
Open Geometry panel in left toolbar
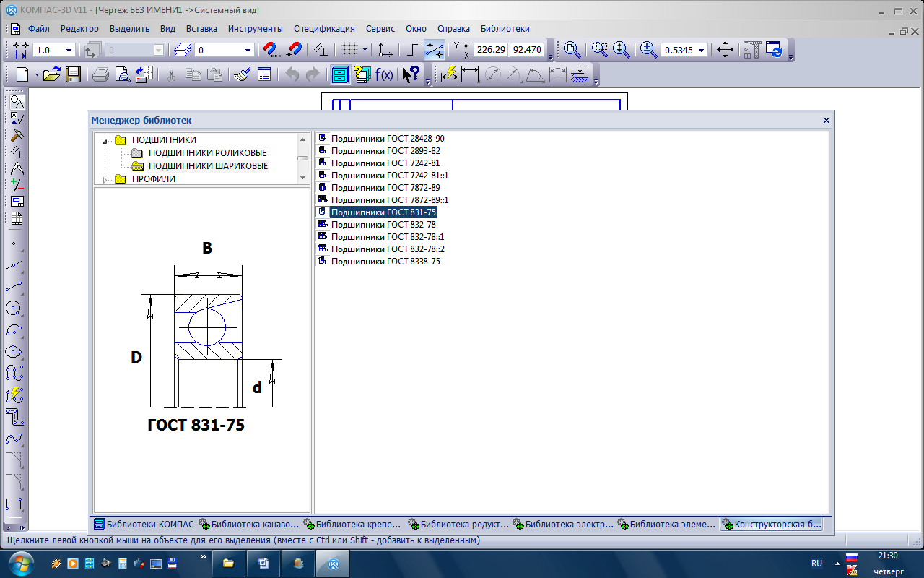[x=16, y=102]
